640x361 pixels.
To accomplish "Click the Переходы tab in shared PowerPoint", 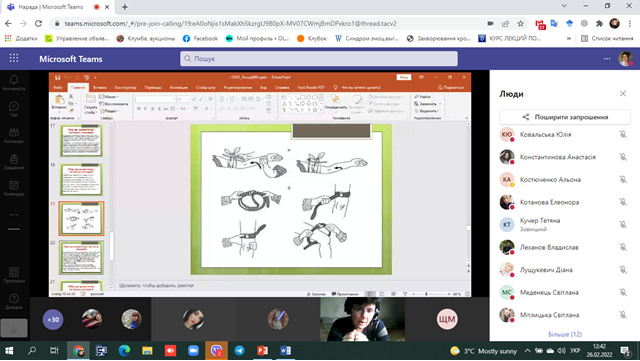I will point(153,87).
